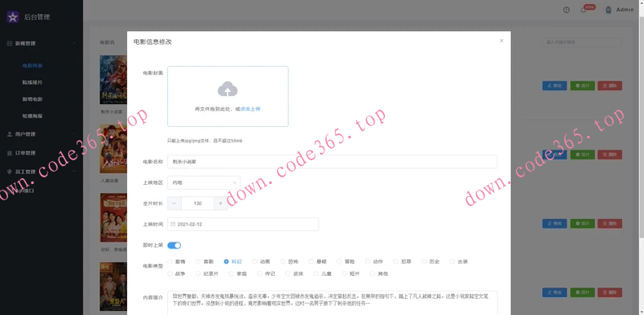Expand the 用户管理 sidebar menu
This screenshot has height=315, width=644.
42,134
